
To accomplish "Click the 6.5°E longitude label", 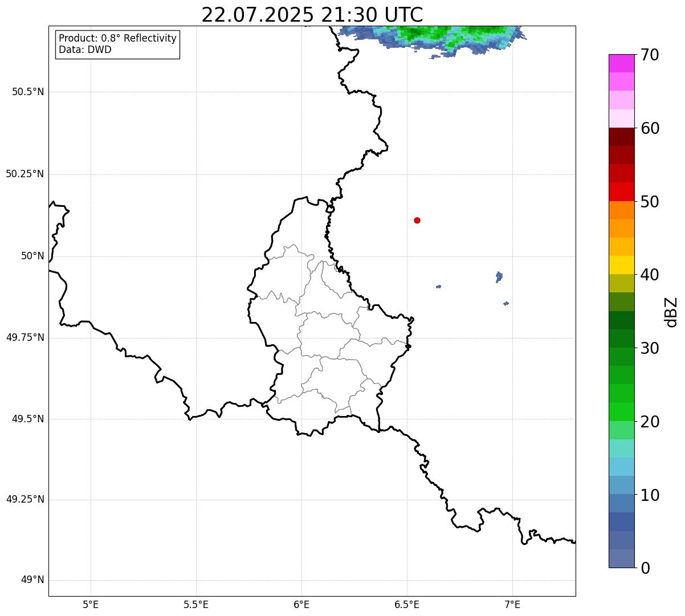I will (x=407, y=604).
